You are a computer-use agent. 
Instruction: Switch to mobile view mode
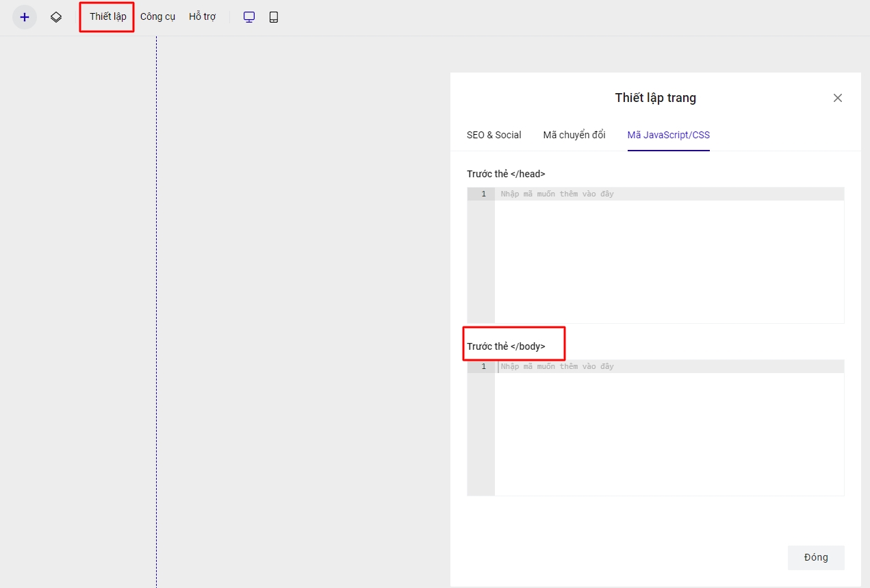tap(274, 17)
